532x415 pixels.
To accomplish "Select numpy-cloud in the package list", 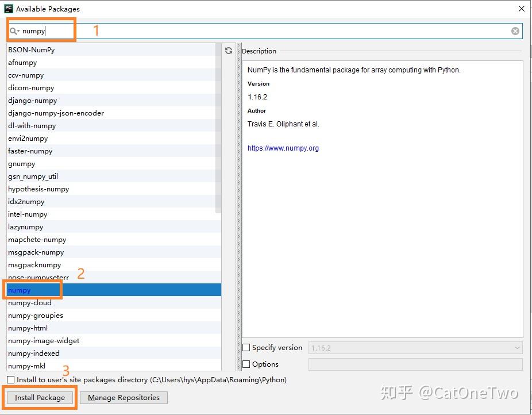I will point(114,303).
